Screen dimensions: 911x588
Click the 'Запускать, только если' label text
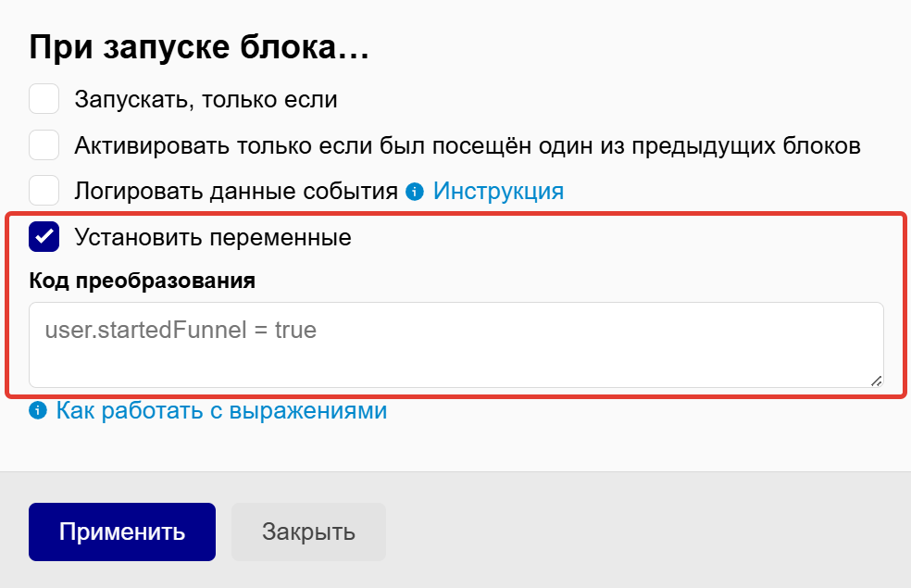click(206, 99)
